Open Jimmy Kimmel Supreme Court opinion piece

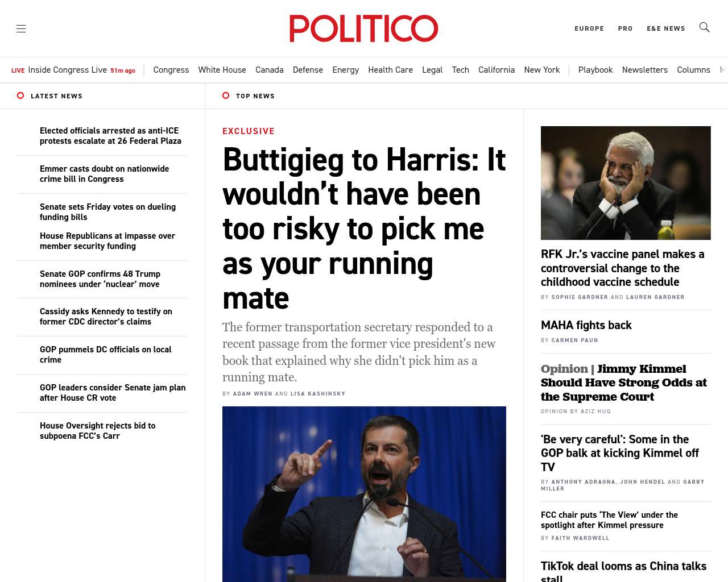[x=624, y=383]
